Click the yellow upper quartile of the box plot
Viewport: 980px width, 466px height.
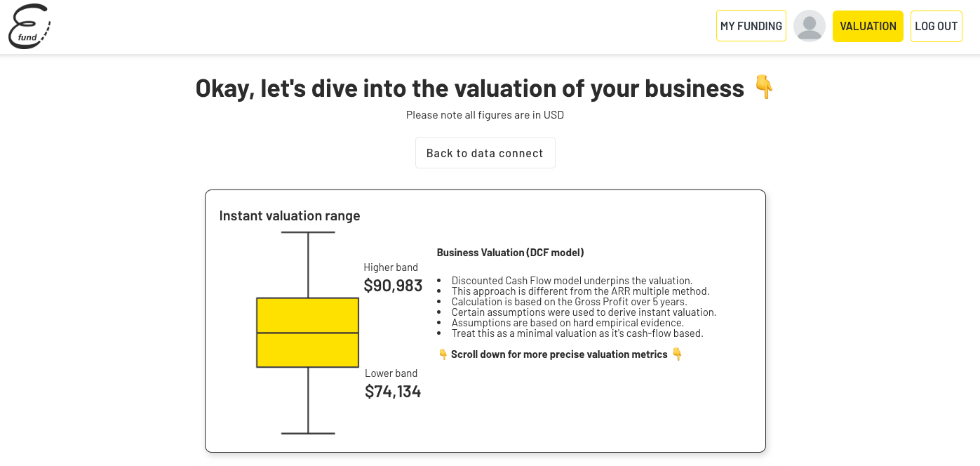pos(307,317)
